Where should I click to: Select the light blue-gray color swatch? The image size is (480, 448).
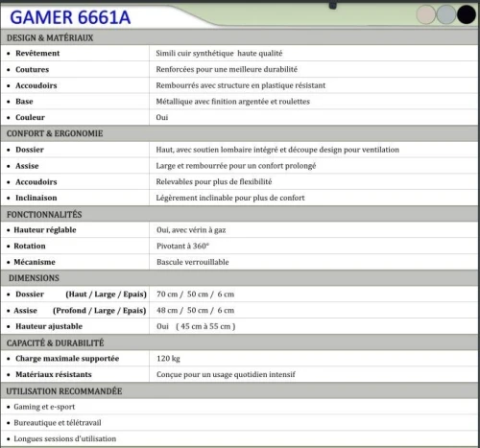coord(445,14)
